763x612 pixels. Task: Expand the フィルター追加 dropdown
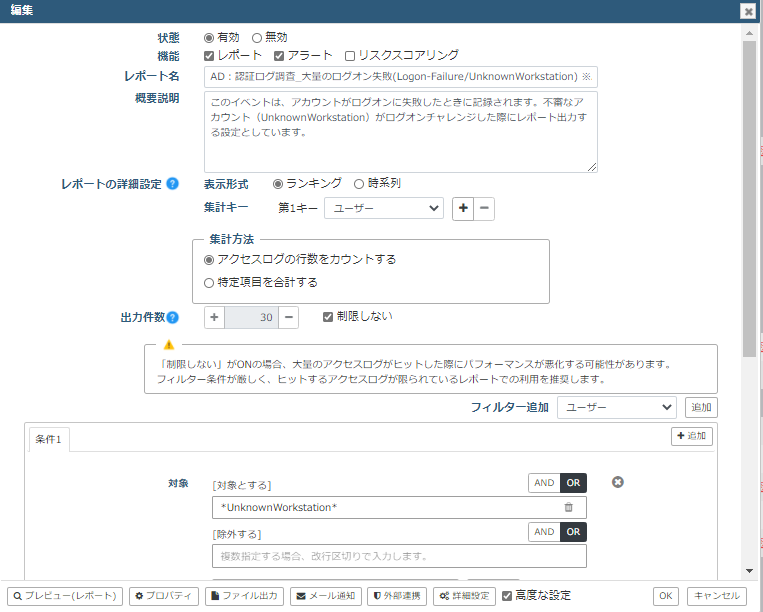point(617,407)
